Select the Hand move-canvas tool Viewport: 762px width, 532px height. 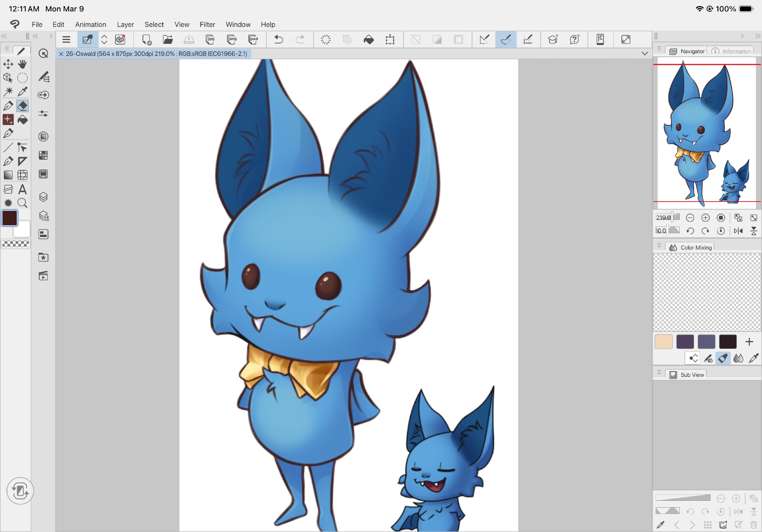(22, 64)
